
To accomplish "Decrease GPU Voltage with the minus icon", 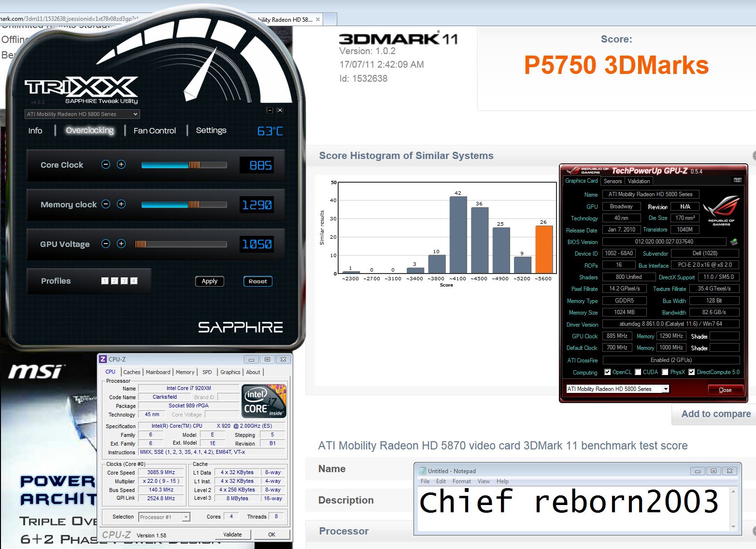I will tap(106, 244).
